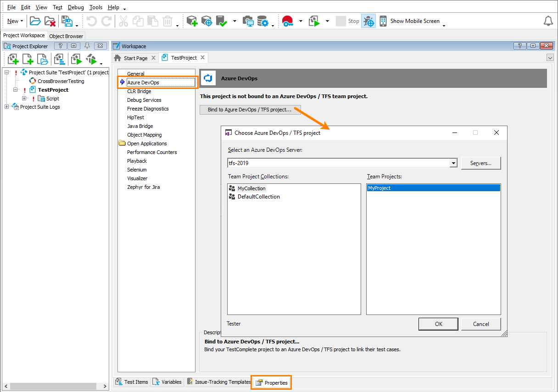Click OK in the Choose project dialog
The image size is (558, 392).
click(438, 324)
